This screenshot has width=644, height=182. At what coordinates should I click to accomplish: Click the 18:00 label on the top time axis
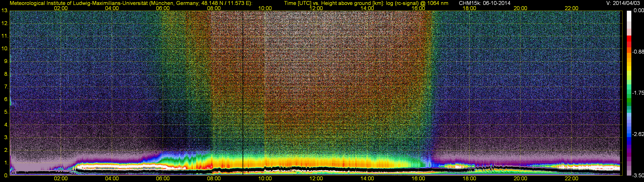pos(469,8)
